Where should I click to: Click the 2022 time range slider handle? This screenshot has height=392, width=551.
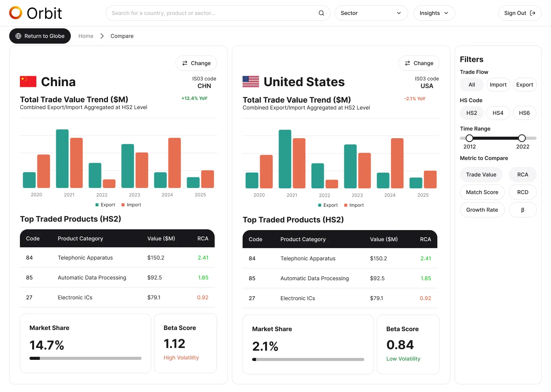click(x=522, y=138)
